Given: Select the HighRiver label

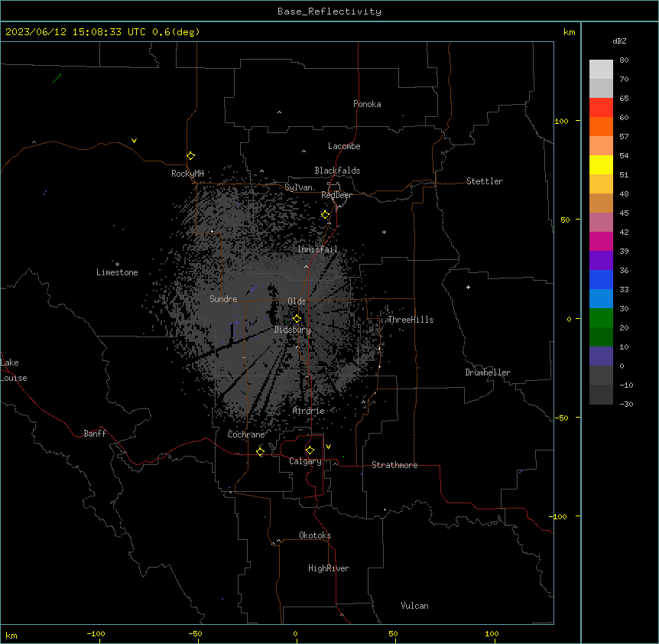Looking at the screenshot, I should 329,568.
